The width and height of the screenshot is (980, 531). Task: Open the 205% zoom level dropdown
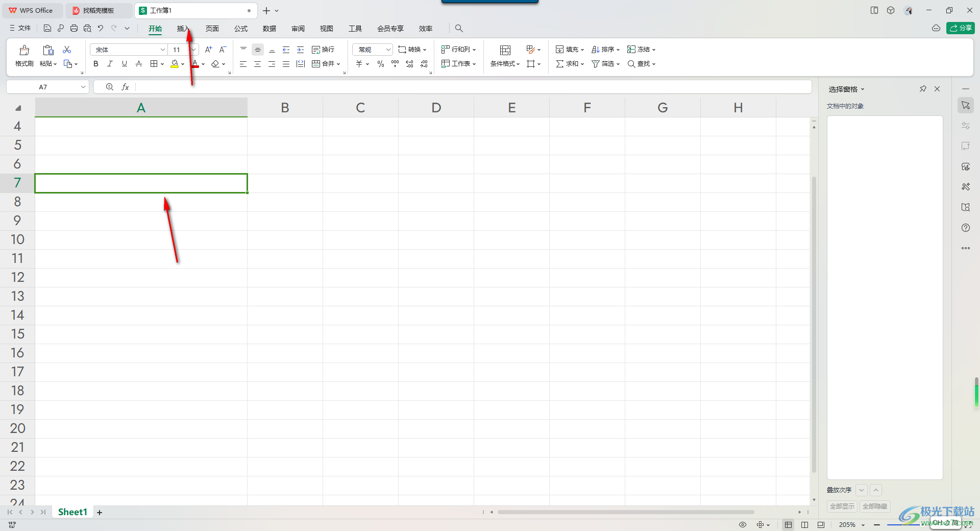coord(863,525)
